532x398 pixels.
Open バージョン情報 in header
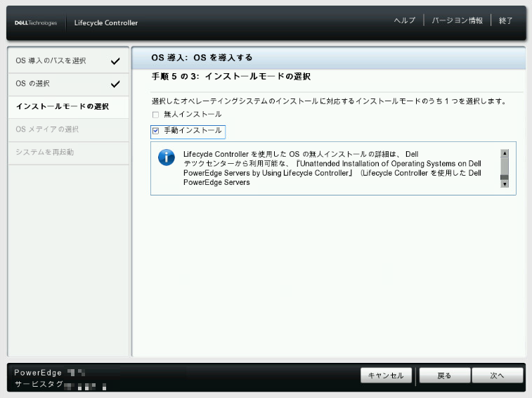(457, 20)
